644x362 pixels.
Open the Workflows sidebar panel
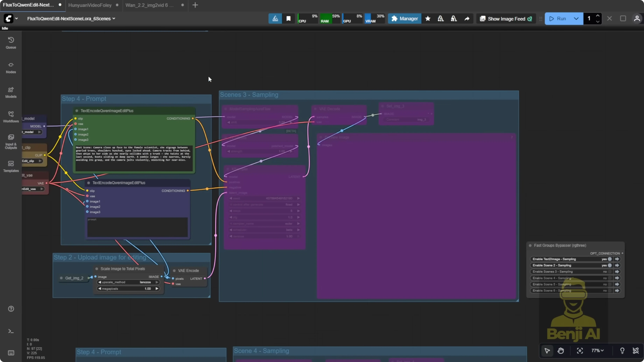tap(11, 117)
